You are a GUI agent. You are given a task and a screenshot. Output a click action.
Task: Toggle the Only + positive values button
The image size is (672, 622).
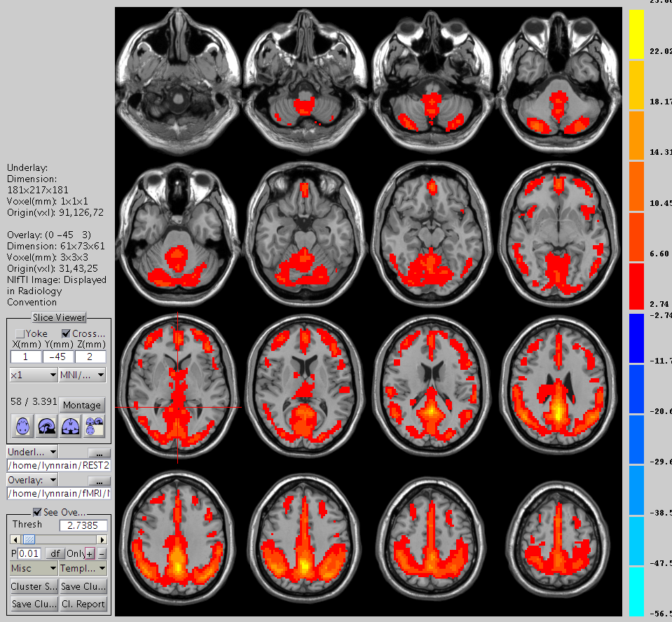89,553
